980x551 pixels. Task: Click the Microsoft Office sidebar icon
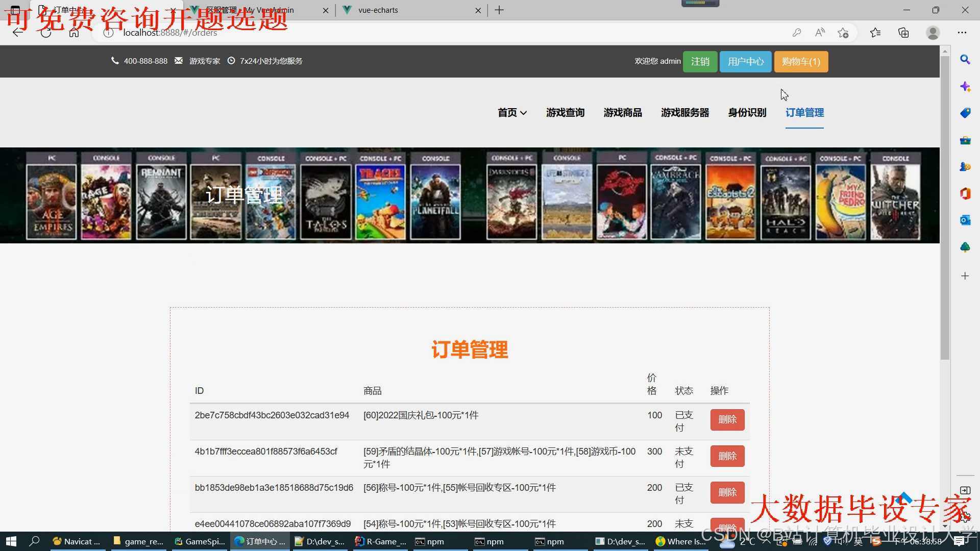(x=965, y=193)
